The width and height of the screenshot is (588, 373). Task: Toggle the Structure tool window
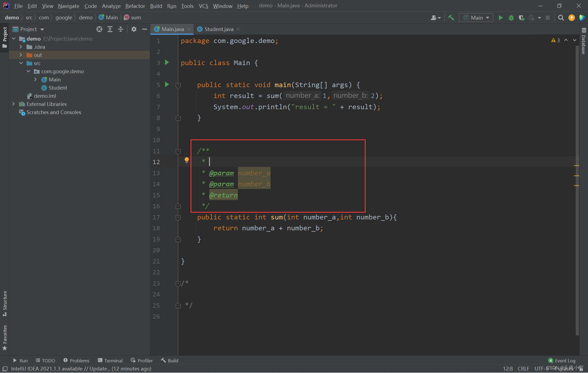(5, 303)
